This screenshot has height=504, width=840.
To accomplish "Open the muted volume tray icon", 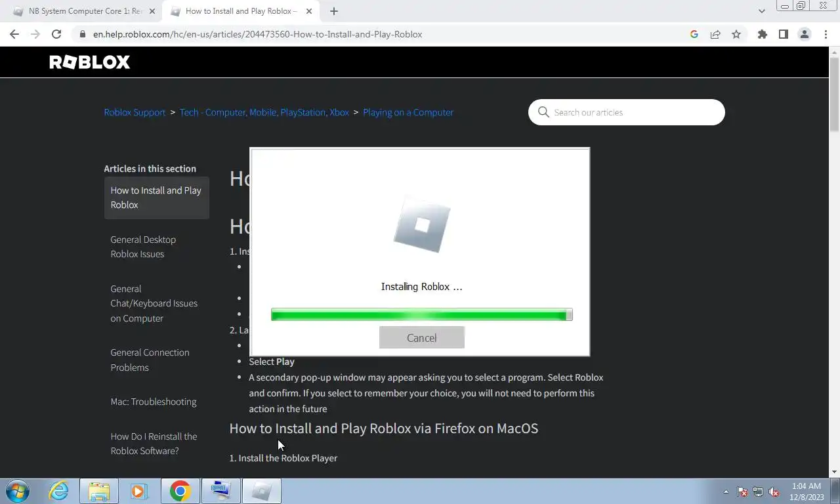I will pyautogui.click(x=774, y=492).
